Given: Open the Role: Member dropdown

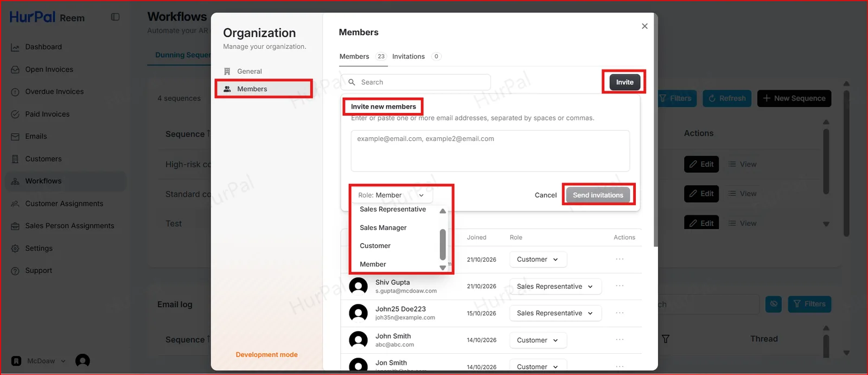Looking at the screenshot, I should pos(392,195).
